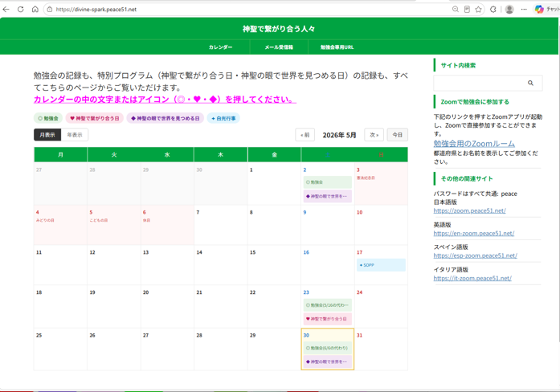Click the site title 神聖で繋がり合う人々
Viewport: 560px width, 392px height.
(279, 29)
